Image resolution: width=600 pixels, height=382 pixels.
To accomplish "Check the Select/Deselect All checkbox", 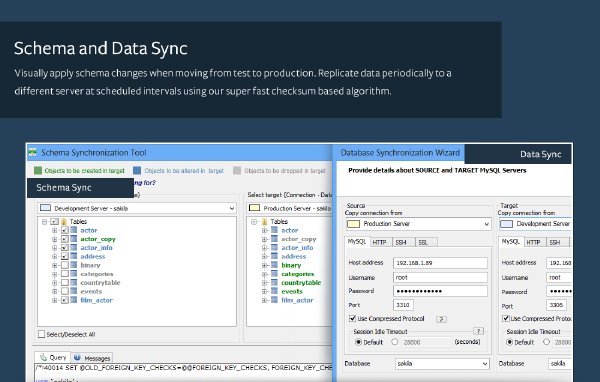I will [x=41, y=334].
